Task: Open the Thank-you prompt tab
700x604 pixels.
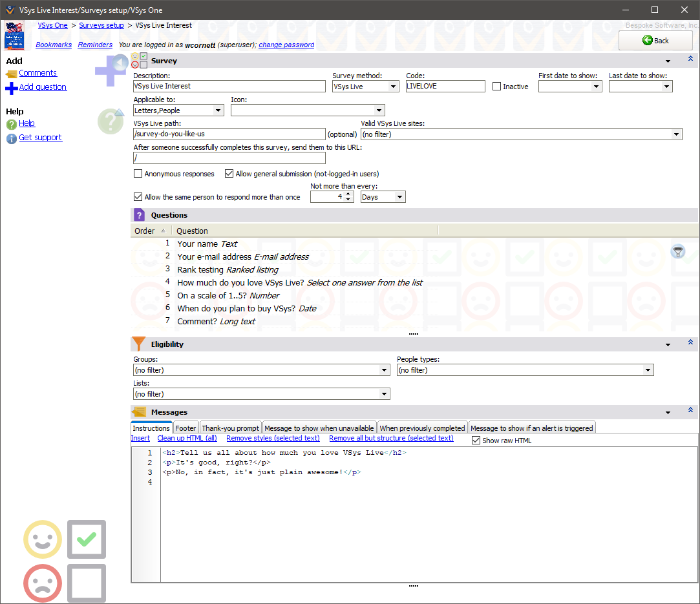Action: coord(230,428)
